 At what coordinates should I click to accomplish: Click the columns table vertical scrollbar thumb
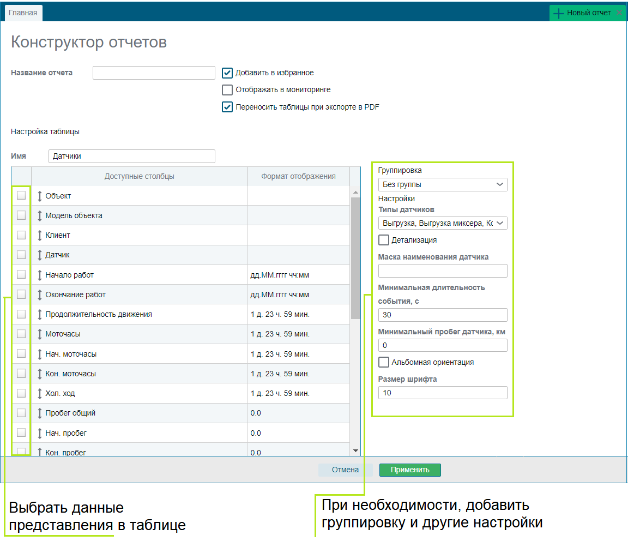coord(355,258)
